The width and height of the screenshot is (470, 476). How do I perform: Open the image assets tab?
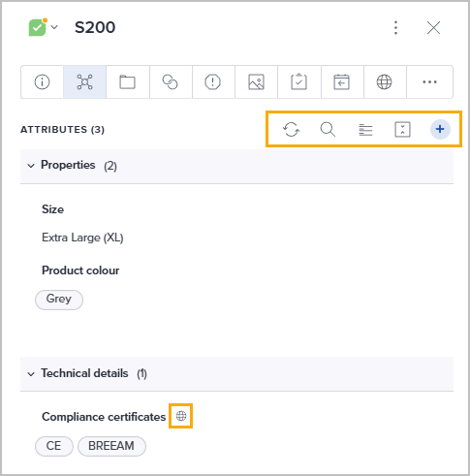[256, 81]
